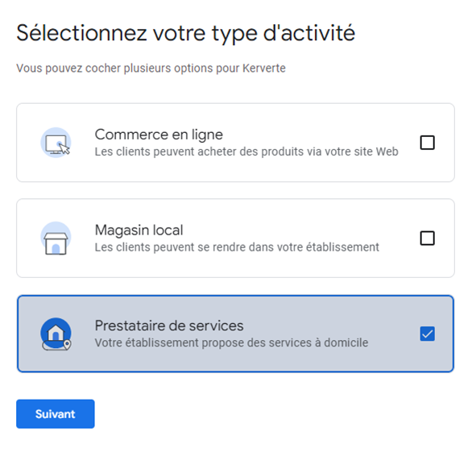The image size is (476, 452).
Task: Click description about clients visiting votre établissement
Action: (237, 247)
